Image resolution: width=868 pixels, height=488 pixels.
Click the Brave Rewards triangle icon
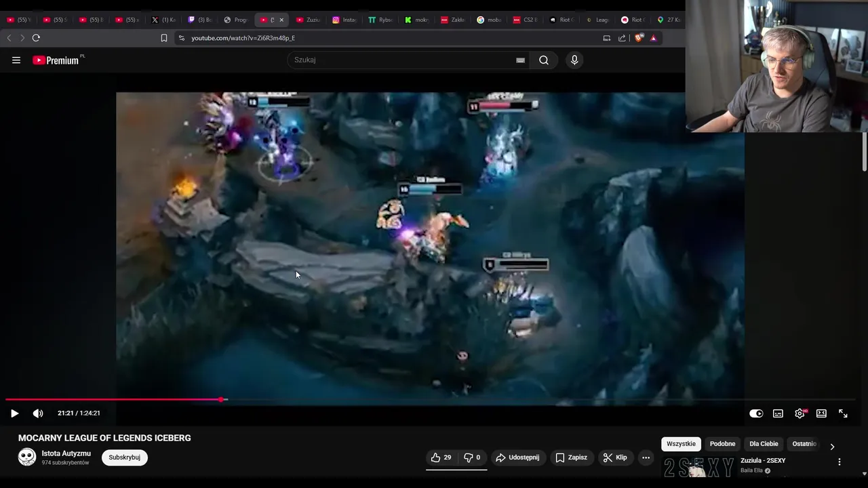point(653,38)
